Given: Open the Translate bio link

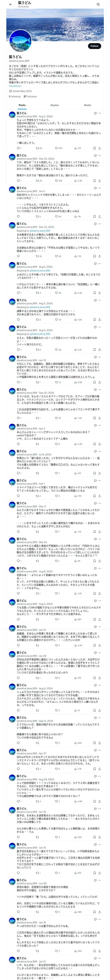Looking at the screenshot, I should 15,86.
